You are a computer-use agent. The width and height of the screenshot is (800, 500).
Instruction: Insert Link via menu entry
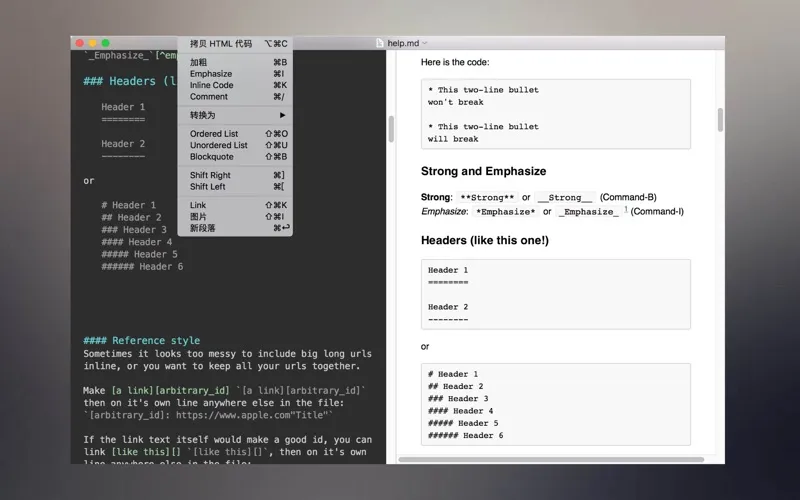pyautogui.click(x=235, y=205)
